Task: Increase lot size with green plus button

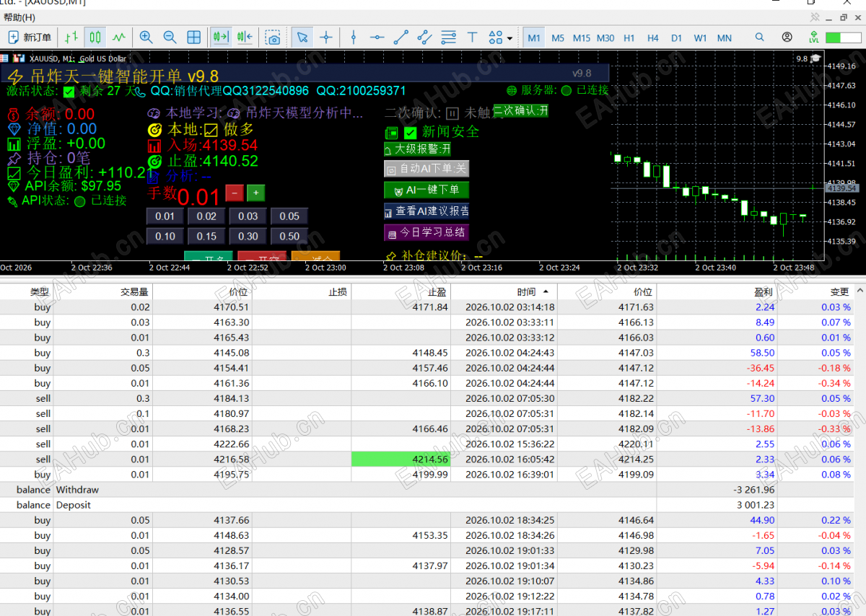Action: [255, 193]
